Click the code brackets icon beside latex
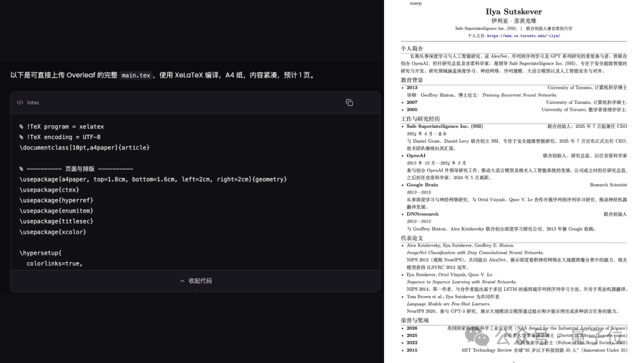Image resolution: width=644 pixels, height=363 pixels. tap(20, 102)
